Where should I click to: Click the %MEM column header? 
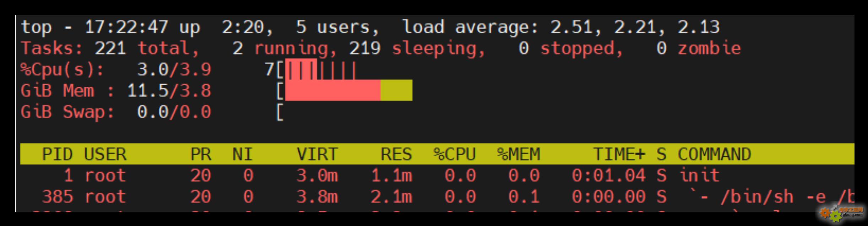coord(518,155)
